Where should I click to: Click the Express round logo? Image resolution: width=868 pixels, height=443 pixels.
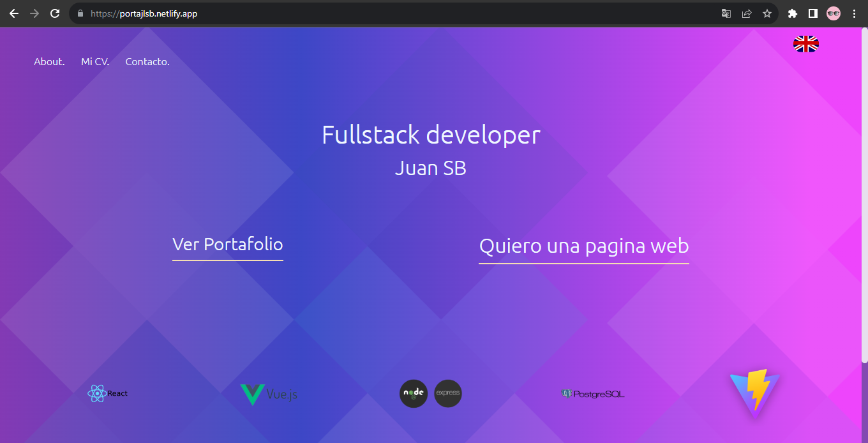point(448,393)
